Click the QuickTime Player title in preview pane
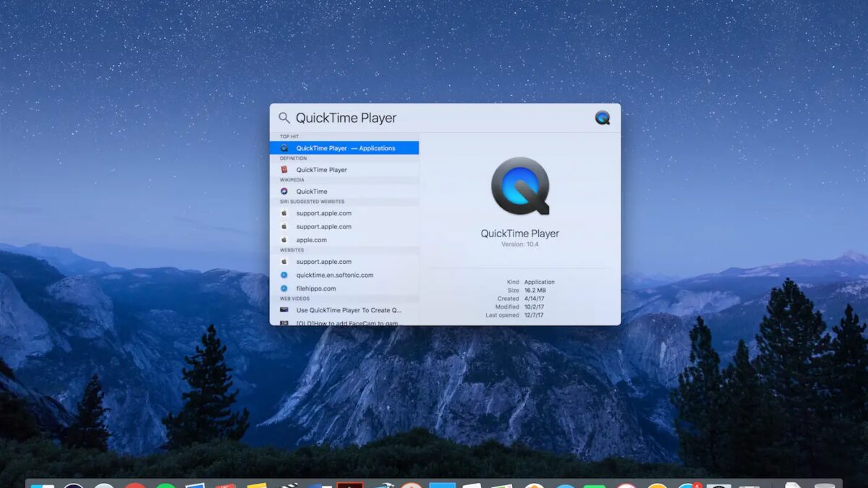868x488 pixels. pos(519,234)
